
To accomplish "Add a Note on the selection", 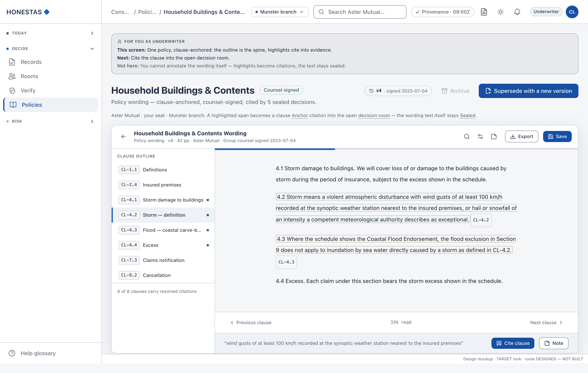I will (x=554, y=343).
